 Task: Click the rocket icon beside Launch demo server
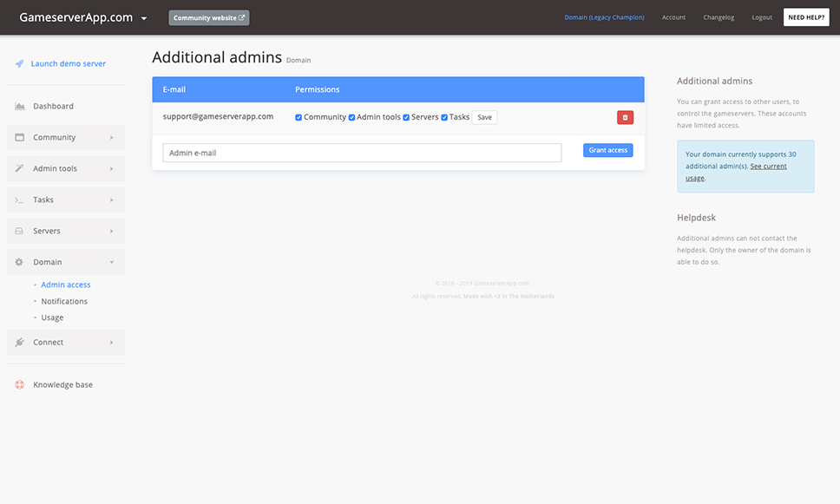(19, 63)
